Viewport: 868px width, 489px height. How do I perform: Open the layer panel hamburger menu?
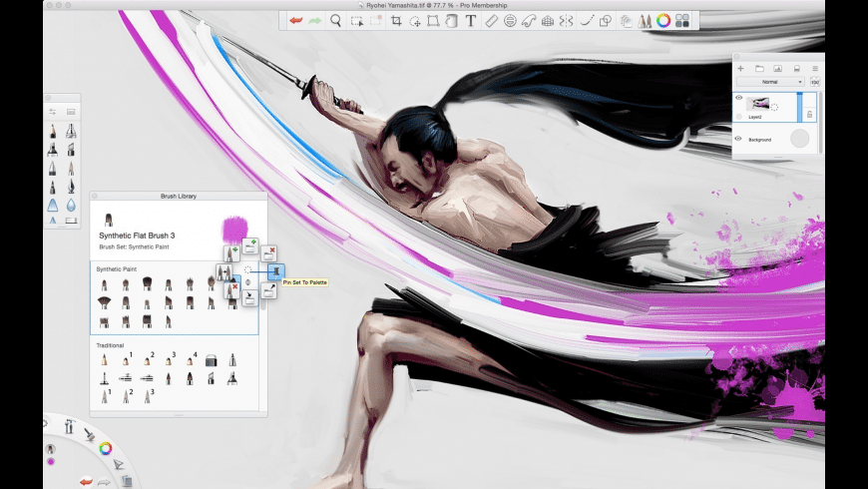coord(815,68)
